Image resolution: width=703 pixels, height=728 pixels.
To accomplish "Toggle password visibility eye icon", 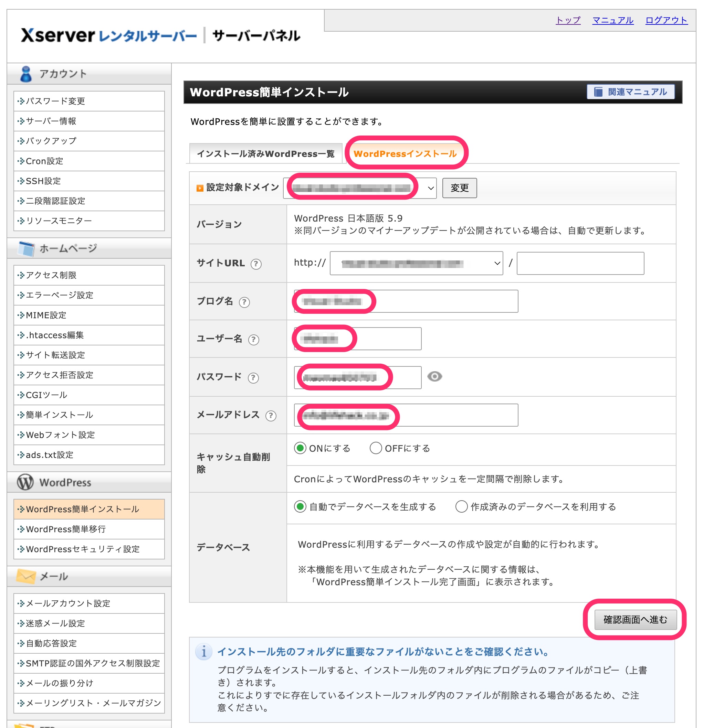I will coord(434,377).
